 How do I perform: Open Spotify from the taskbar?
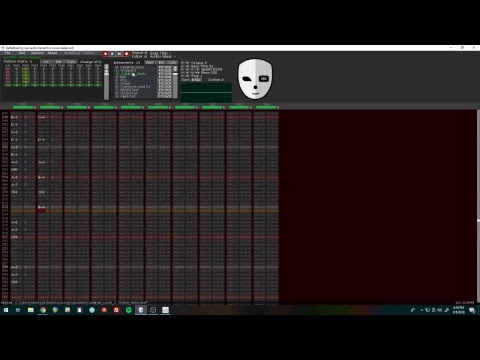[x=129, y=310]
